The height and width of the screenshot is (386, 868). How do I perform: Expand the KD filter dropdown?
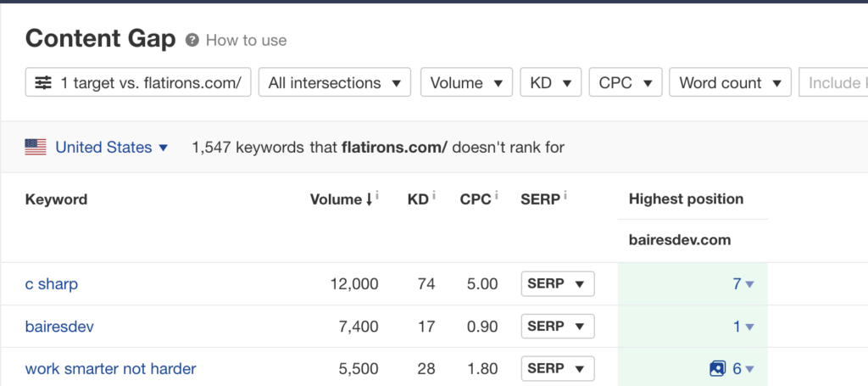point(550,83)
